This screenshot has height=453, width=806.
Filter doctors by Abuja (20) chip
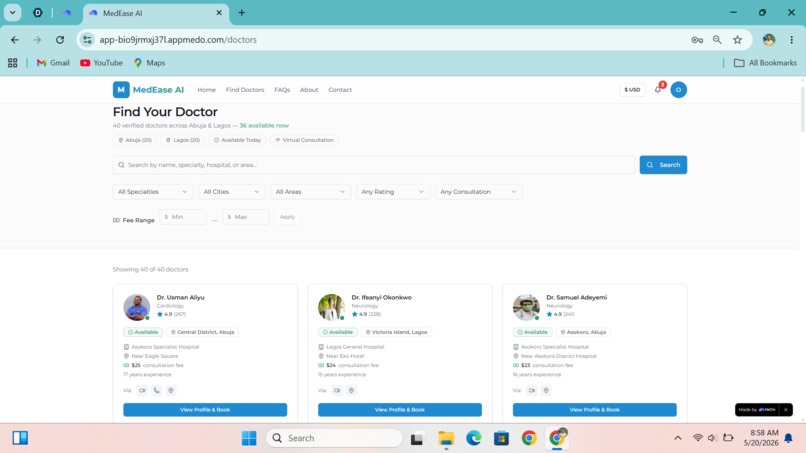point(135,140)
